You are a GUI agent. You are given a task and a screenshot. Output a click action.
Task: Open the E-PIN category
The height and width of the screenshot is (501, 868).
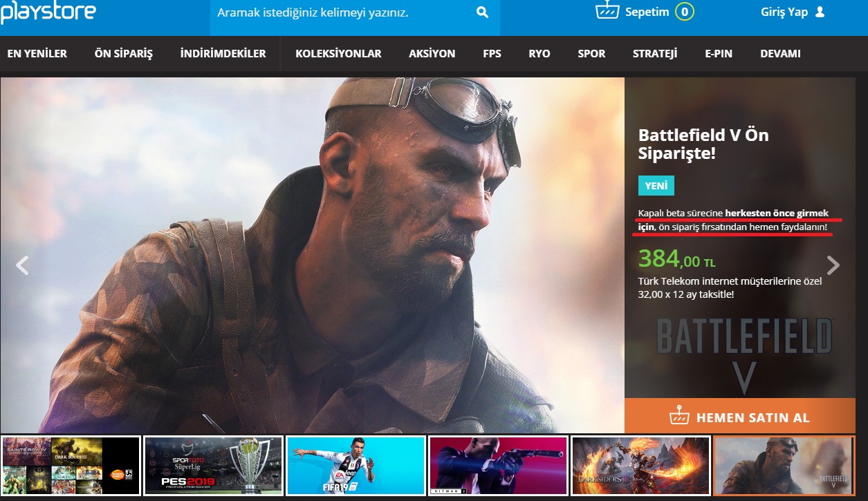[x=719, y=54]
